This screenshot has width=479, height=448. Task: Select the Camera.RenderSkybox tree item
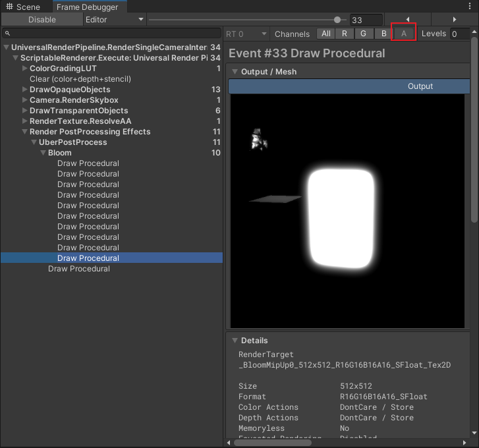pos(74,100)
